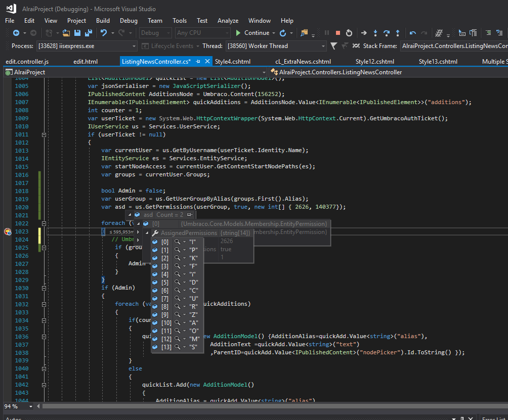Open the ListingNewsController class navigation bar
Viewport: 508px width, 420px height.
[389, 72]
